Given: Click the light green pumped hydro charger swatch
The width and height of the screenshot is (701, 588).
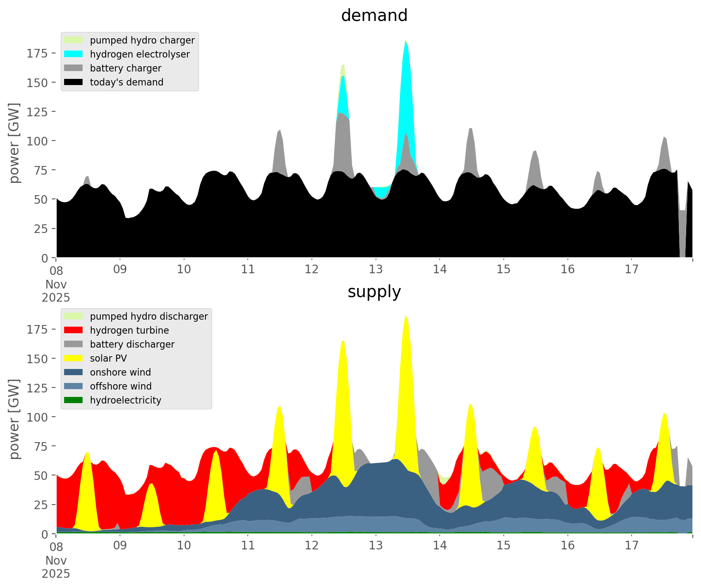Looking at the screenshot, I should (74, 40).
